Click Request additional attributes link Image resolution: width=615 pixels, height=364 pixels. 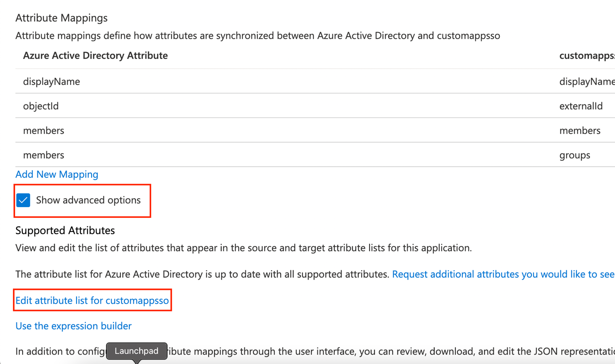(503, 274)
